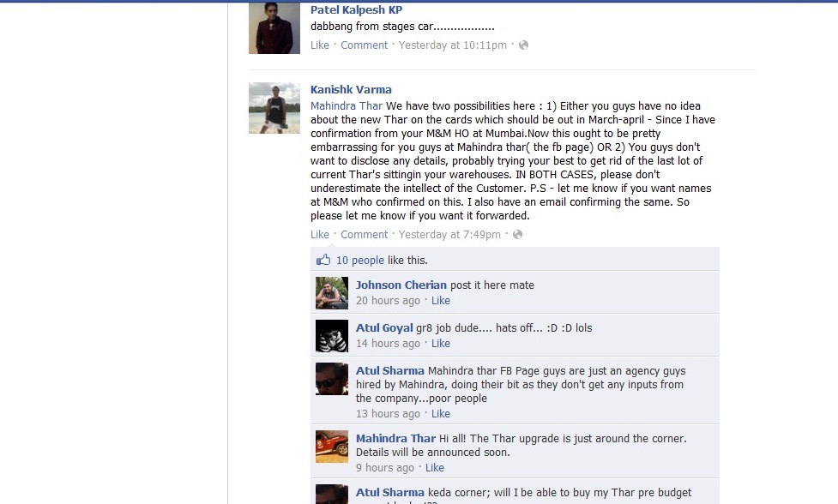Comment on Kanishk Varma's post
Viewport: 838px width, 504px height.
coord(364,235)
